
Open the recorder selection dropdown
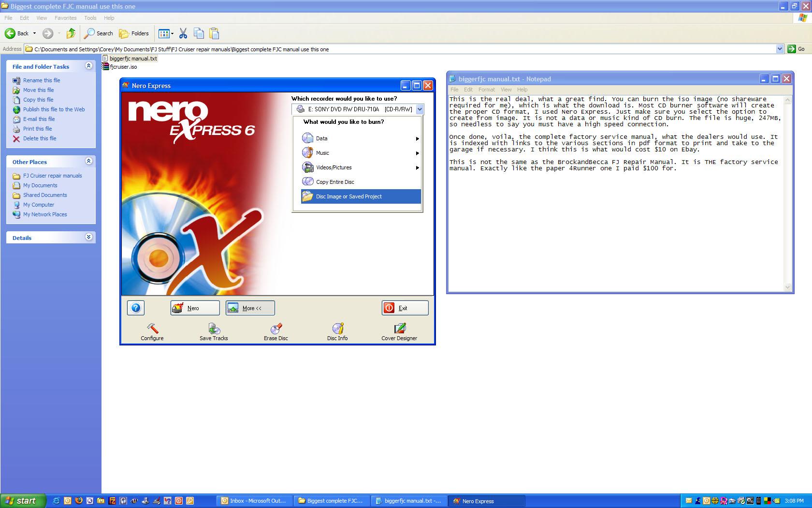pyautogui.click(x=420, y=109)
